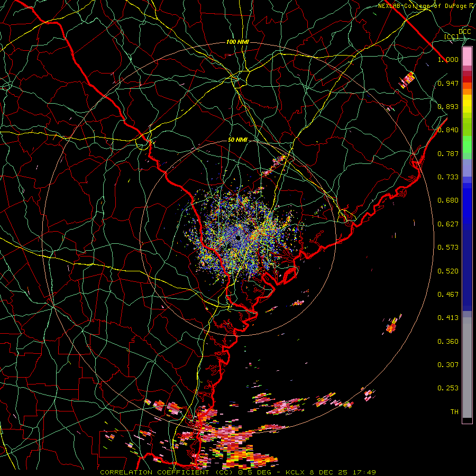Click the TH label on the scale

click(x=454, y=412)
